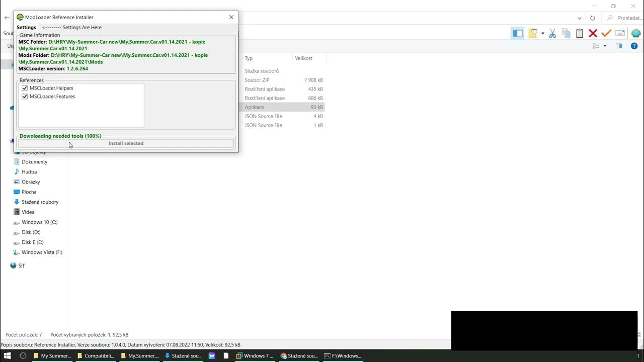Click the red X Delete icon
Image resolution: width=644 pixels, height=362 pixels.
(x=593, y=33)
